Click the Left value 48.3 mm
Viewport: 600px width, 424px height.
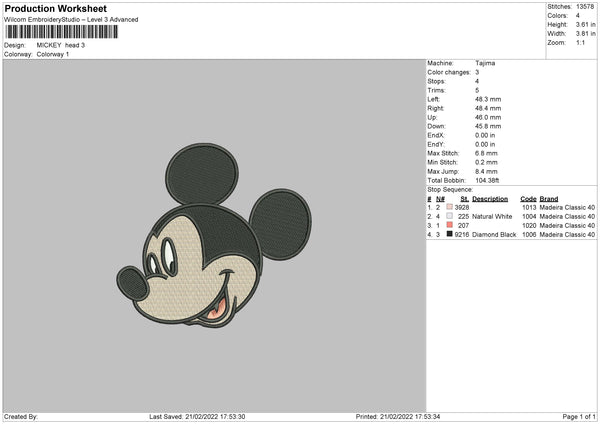tap(488, 99)
